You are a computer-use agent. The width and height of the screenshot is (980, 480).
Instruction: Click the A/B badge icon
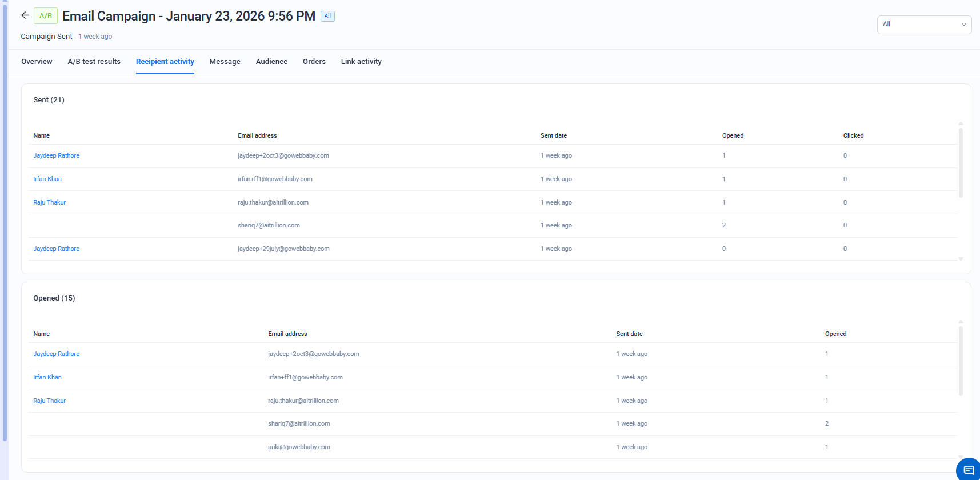click(46, 16)
